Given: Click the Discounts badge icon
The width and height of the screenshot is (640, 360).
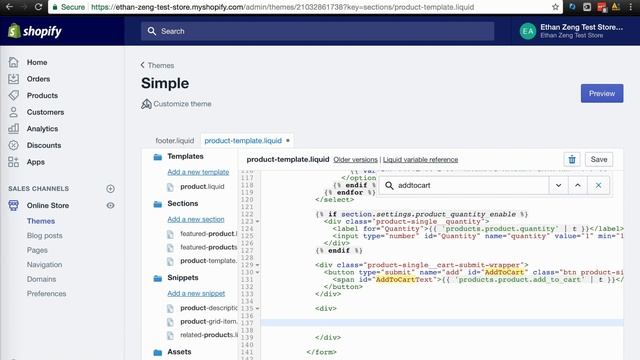Looking at the screenshot, I should click(13, 145).
